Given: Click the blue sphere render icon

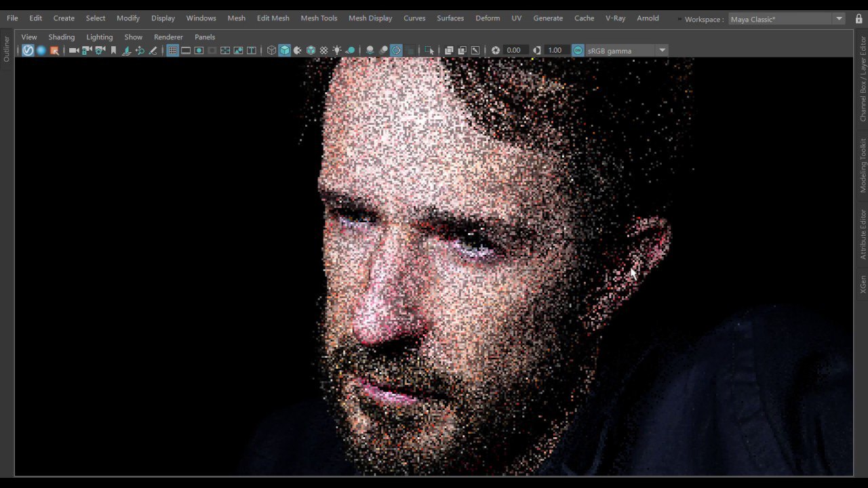Looking at the screenshot, I should 41,50.
